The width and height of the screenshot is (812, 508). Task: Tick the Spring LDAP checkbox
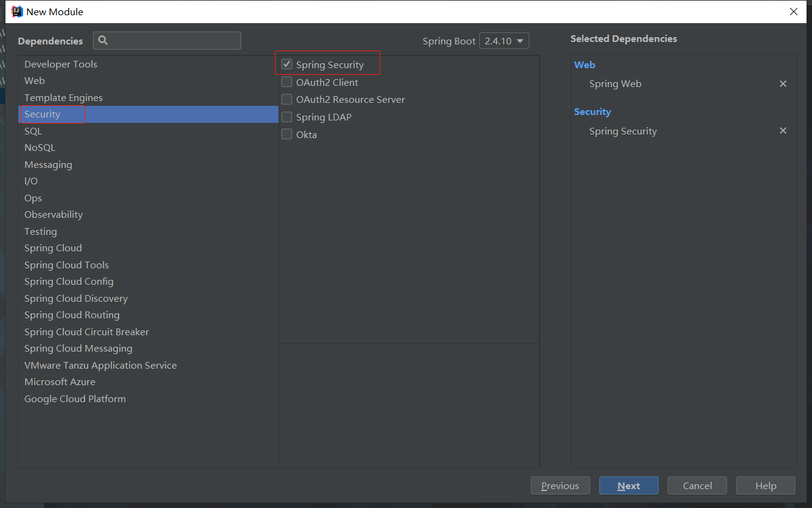287,117
